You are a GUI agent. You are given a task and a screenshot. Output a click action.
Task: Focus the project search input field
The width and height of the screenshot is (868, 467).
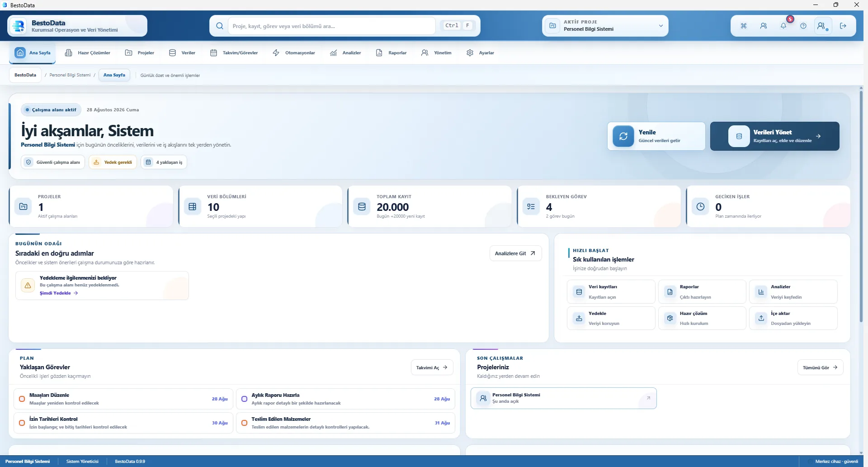pos(332,26)
